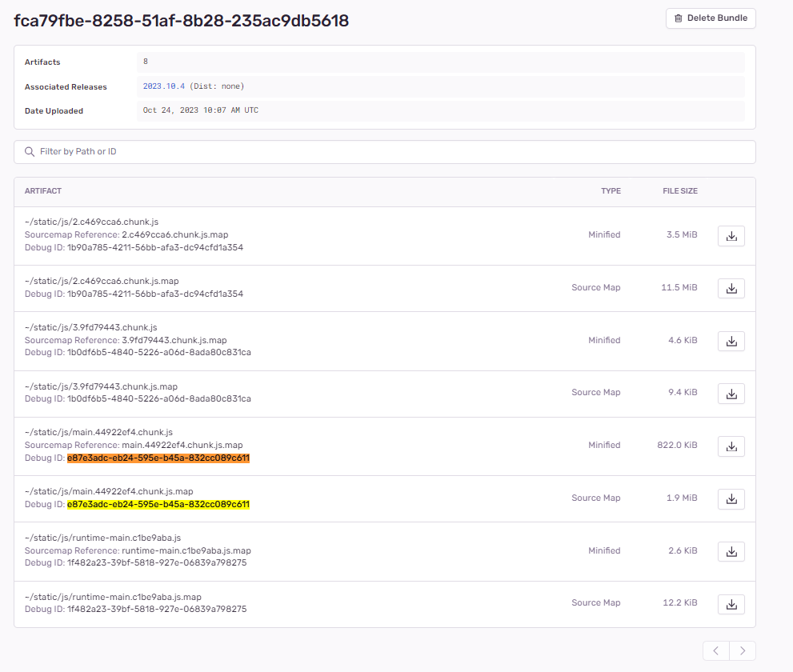Open the release 2023.10.4 link
The height and width of the screenshot is (672, 793).
click(163, 86)
